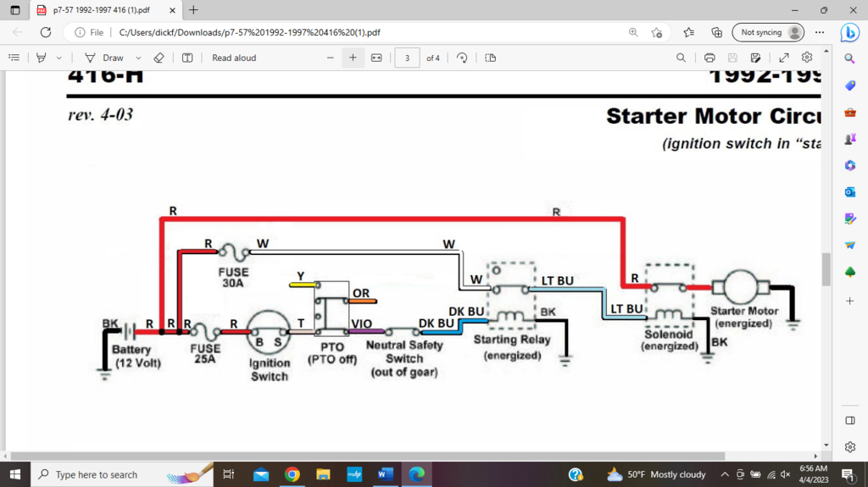868x487 pixels.
Task: Select the Erase tool
Action: 159,58
